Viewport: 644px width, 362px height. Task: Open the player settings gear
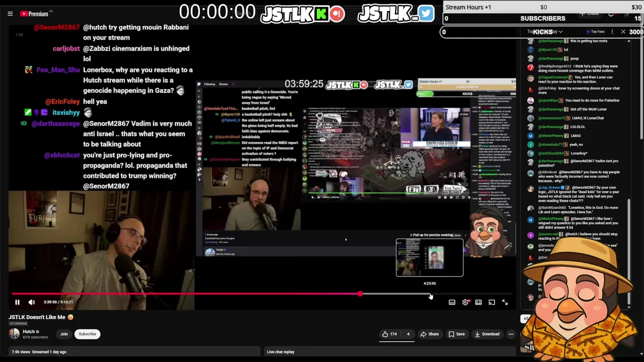tap(465, 302)
